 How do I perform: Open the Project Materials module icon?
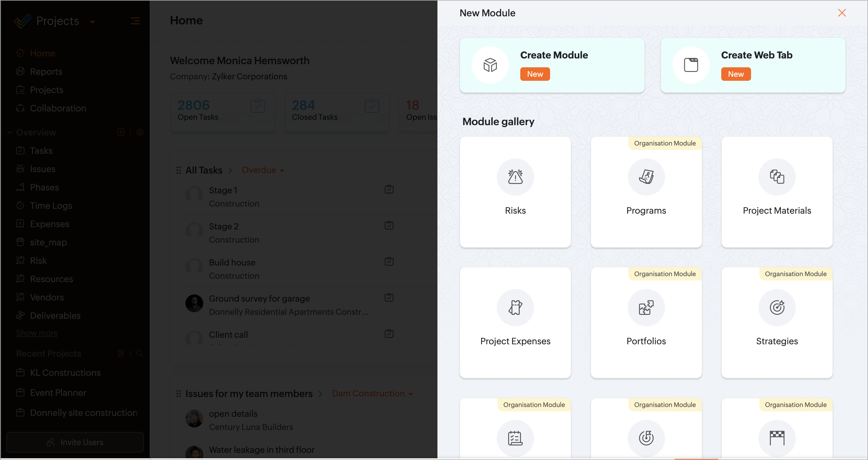click(x=776, y=177)
